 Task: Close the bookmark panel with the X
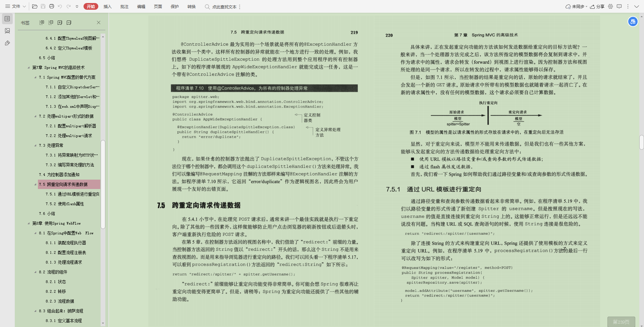(99, 22)
